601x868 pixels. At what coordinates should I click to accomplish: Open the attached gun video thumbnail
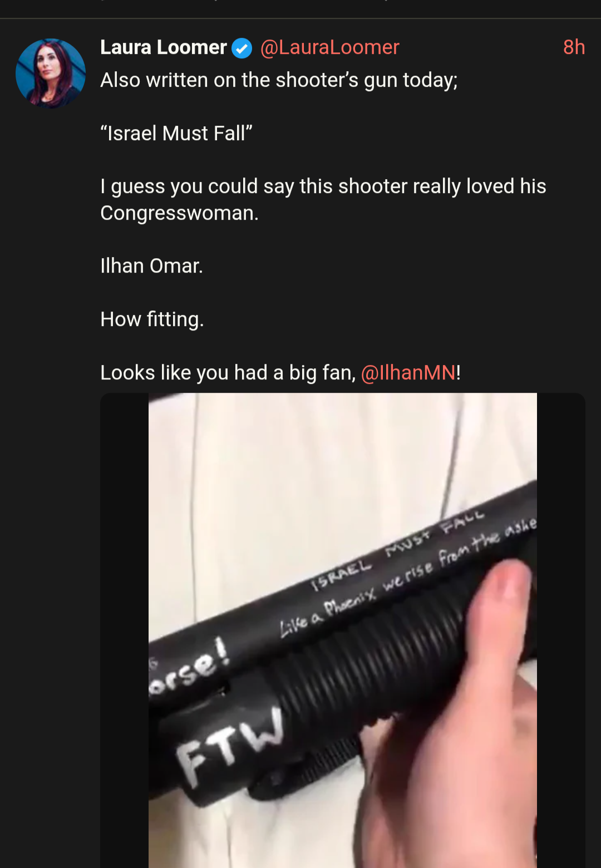click(x=343, y=630)
